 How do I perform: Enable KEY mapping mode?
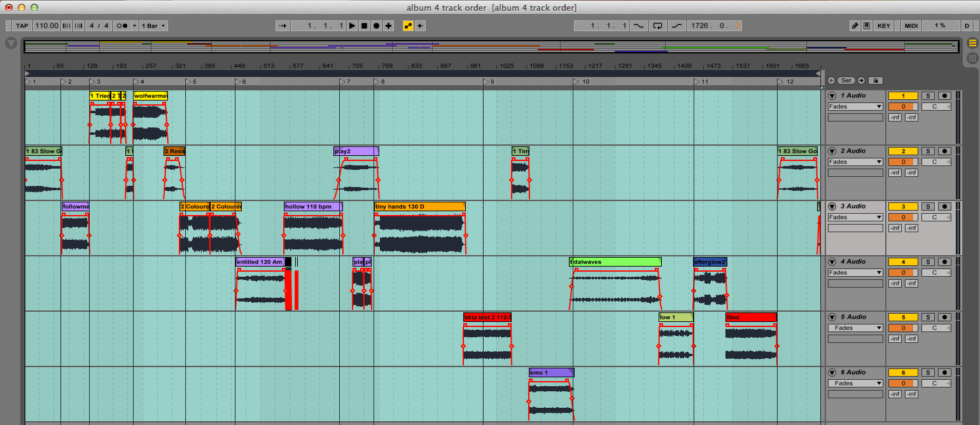pyautogui.click(x=885, y=25)
